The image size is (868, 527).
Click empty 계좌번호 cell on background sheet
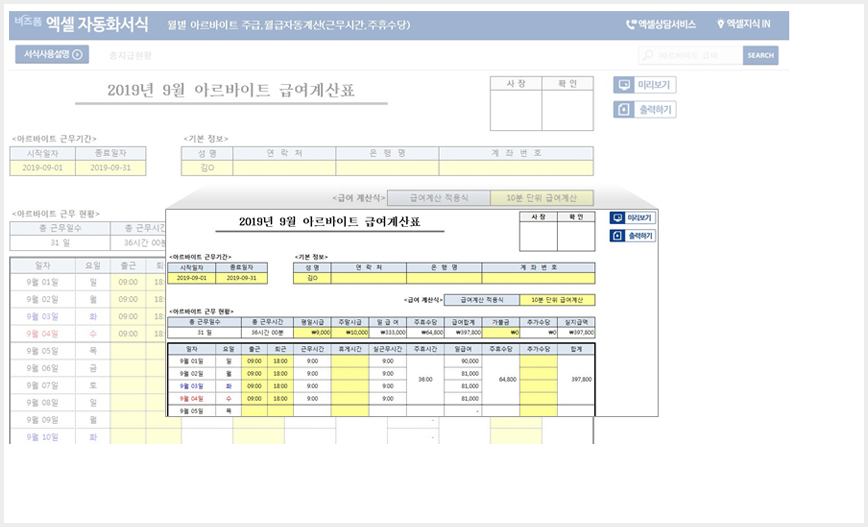tap(516, 168)
